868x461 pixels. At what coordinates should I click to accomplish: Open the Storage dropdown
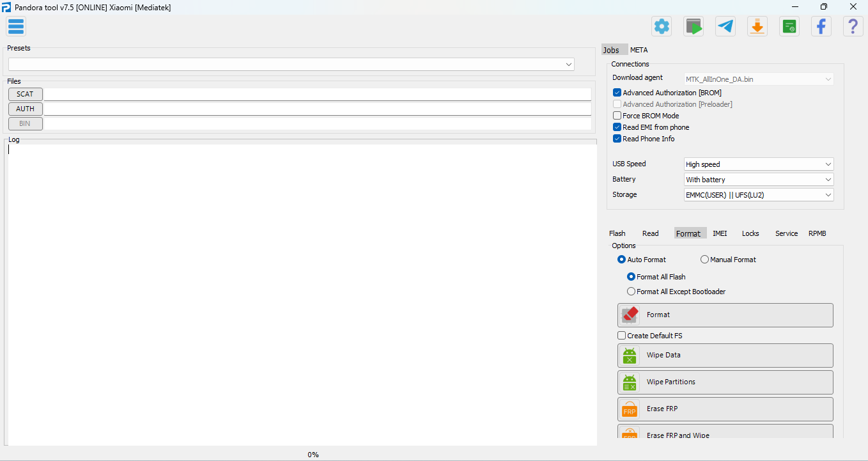click(759, 195)
